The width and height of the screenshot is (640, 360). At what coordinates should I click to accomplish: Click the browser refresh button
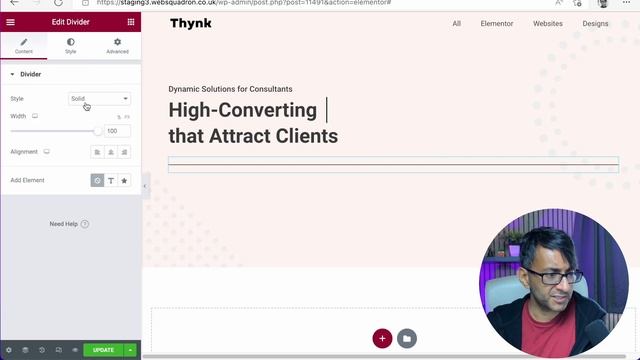coord(58,2)
